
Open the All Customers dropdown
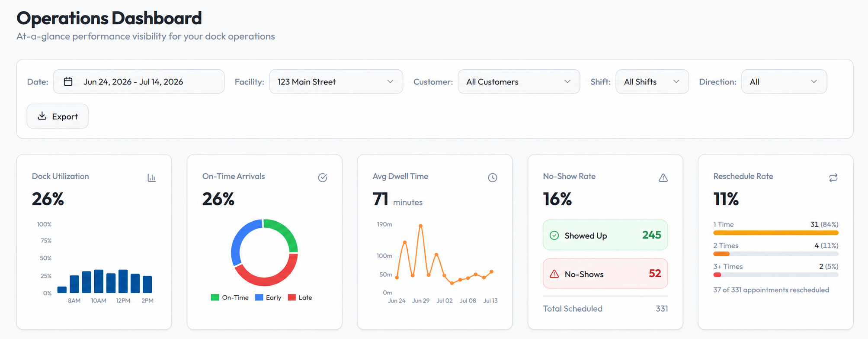519,81
